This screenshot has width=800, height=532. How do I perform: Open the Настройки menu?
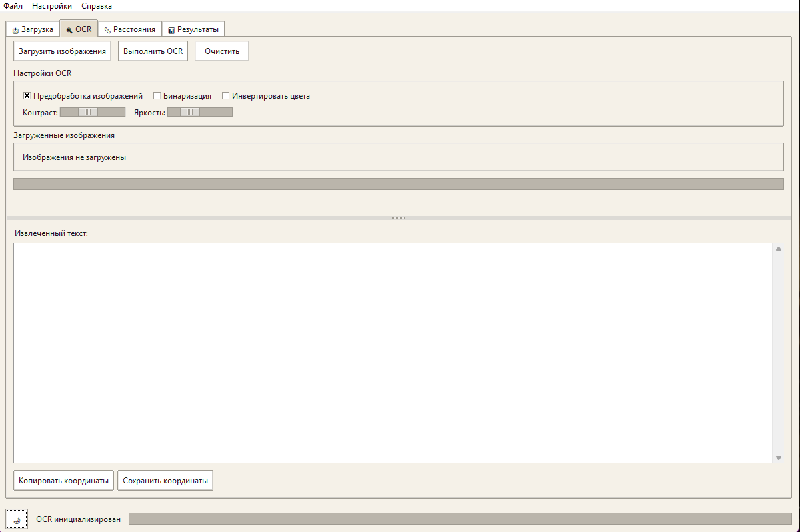tap(52, 6)
